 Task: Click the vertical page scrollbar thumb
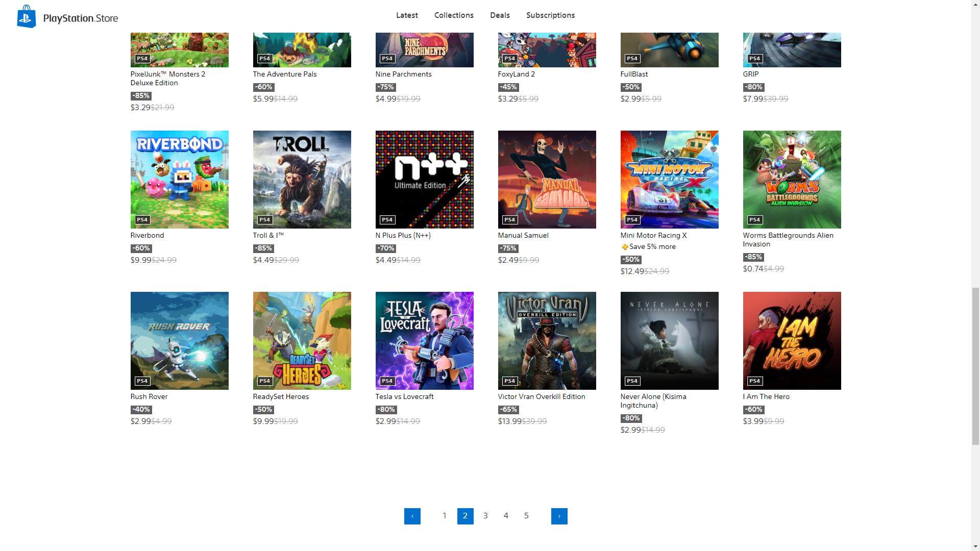coord(975,366)
